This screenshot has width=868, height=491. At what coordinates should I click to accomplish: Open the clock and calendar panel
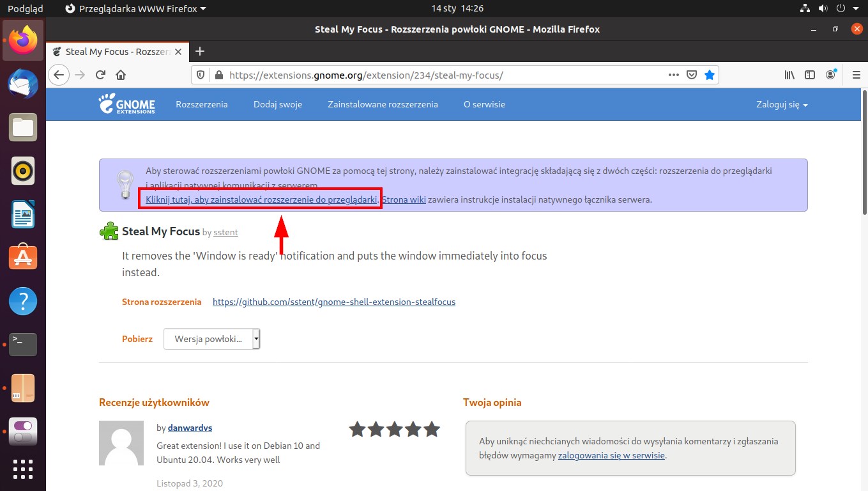point(457,8)
